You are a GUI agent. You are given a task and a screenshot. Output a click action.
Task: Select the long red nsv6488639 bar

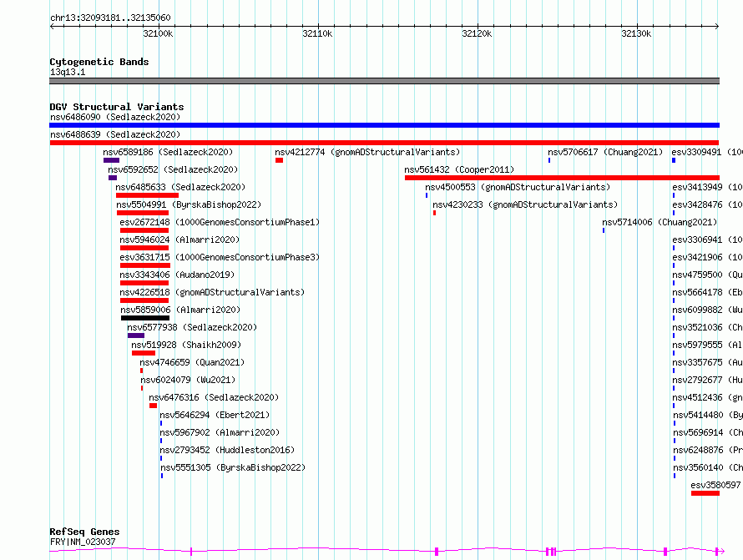pos(384,143)
